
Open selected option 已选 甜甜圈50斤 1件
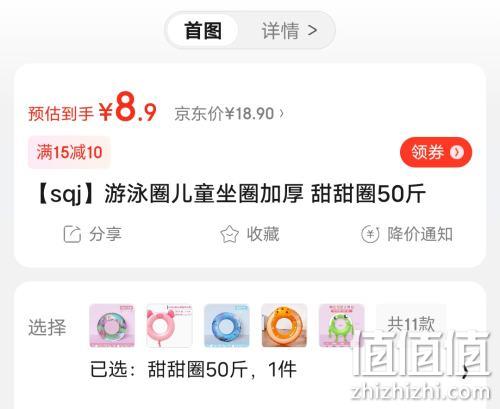[193, 369]
